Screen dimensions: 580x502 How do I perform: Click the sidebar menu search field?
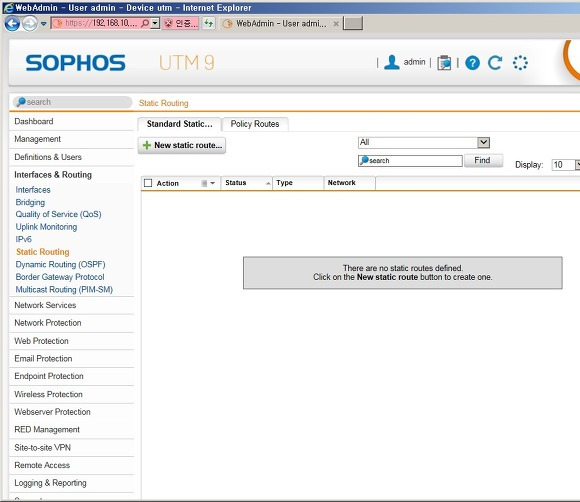(72, 102)
